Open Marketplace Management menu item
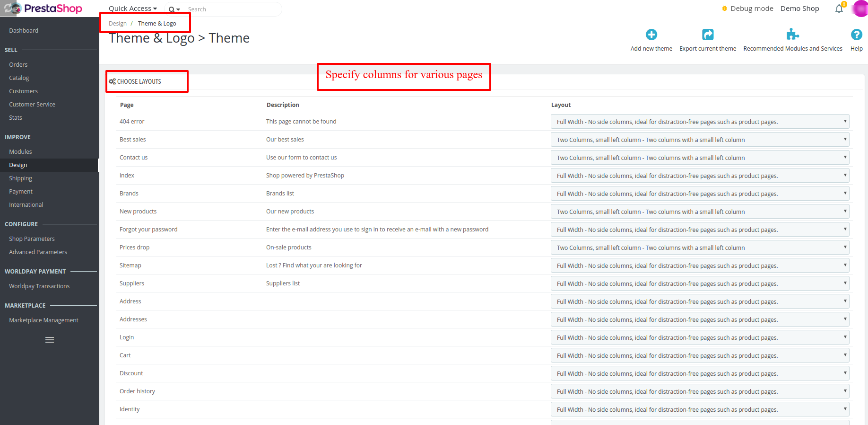This screenshot has width=868, height=425. click(x=43, y=320)
